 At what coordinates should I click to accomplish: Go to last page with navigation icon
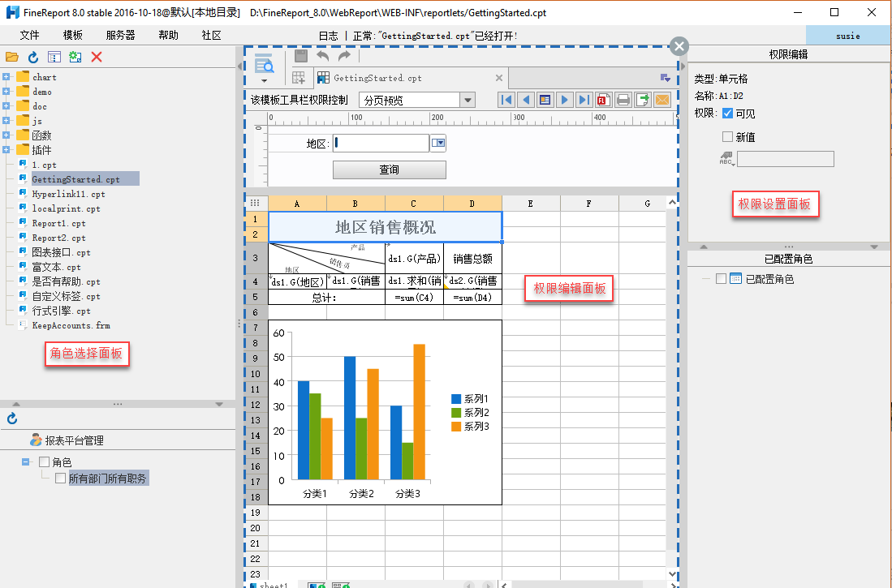(x=583, y=100)
